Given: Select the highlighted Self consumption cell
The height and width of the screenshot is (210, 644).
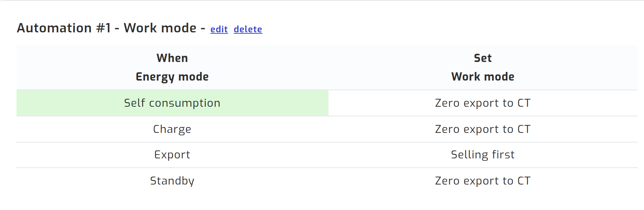Looking at the screenshot, I should click(172, 103).
